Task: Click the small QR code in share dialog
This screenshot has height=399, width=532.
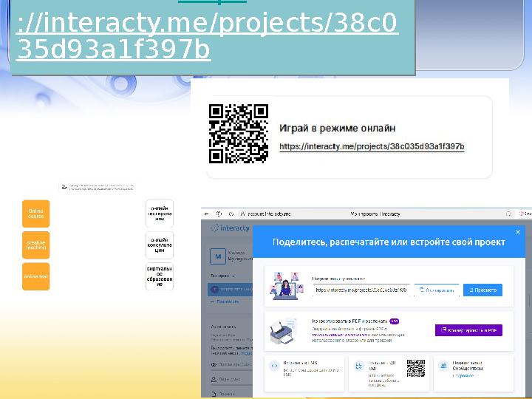Action: pos(416,369)
